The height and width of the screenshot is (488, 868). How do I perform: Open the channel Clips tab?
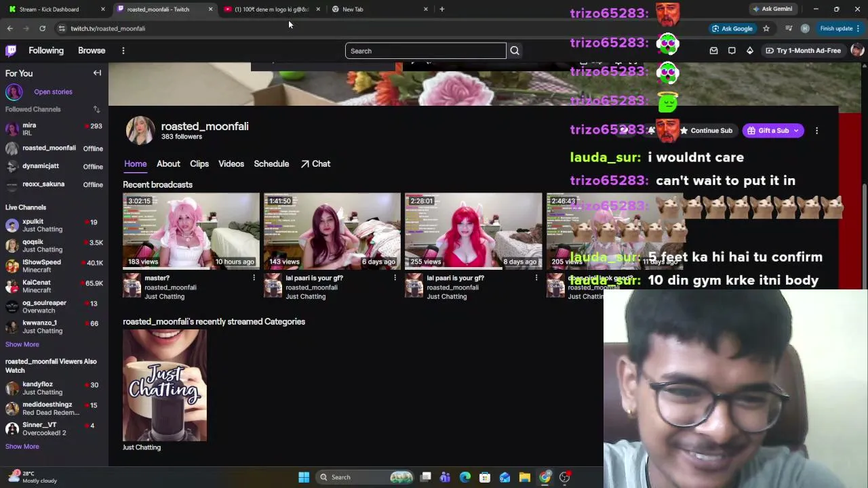tap(199, 164)
